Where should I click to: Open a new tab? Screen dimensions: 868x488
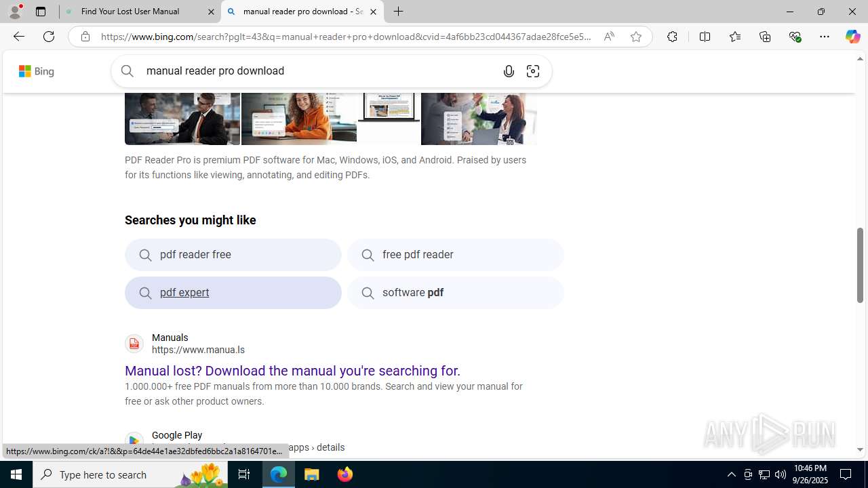coord(399,12)
